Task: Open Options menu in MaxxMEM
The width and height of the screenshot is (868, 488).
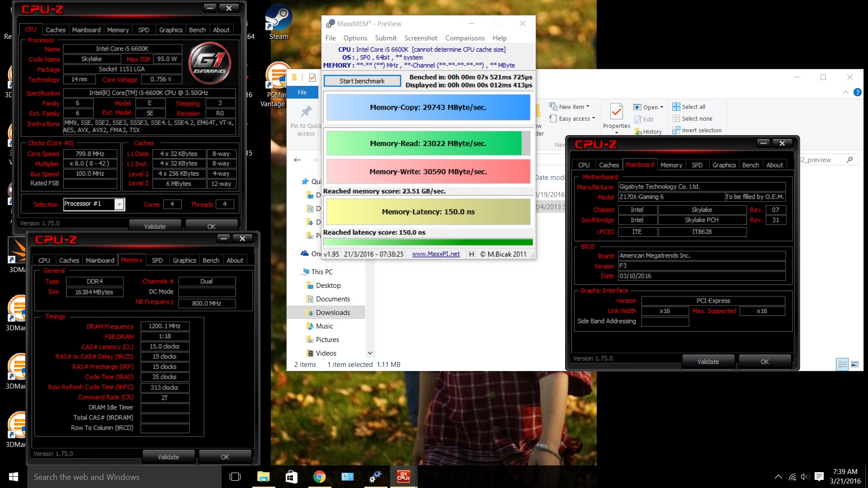Action: click(355, 38)
